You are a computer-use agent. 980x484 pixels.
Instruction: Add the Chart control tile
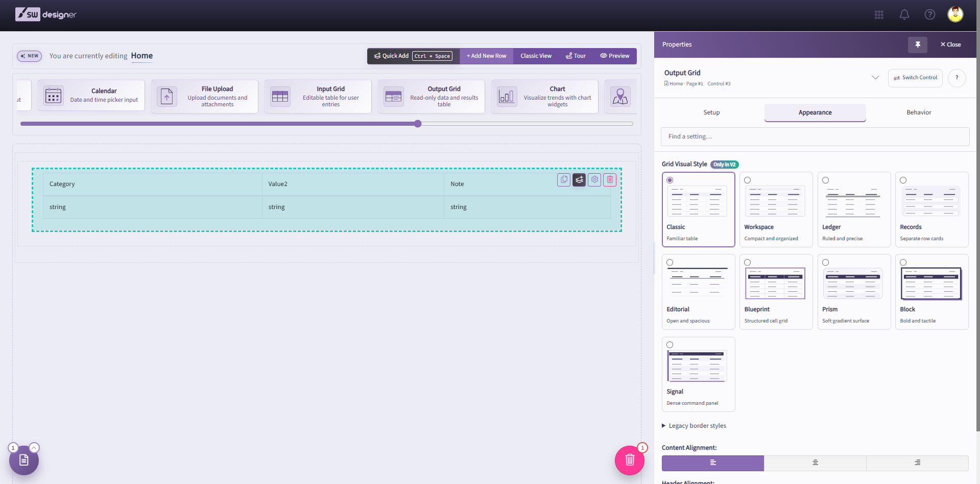[x=545, y=97]
